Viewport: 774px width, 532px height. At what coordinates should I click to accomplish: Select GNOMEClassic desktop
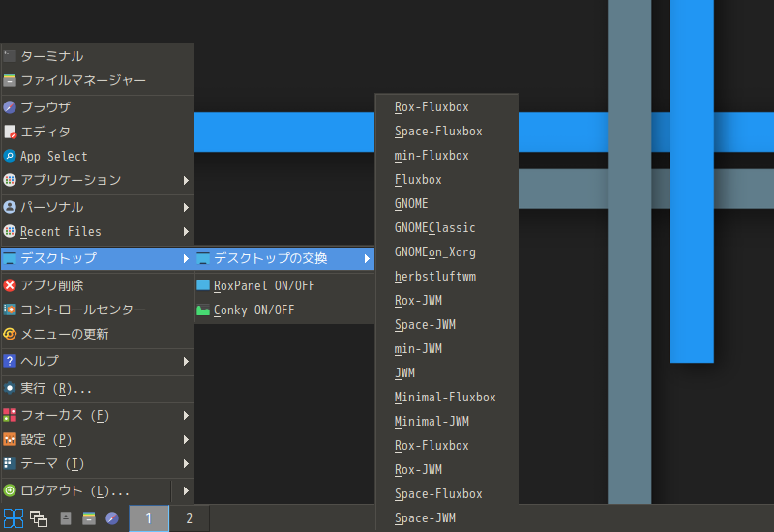(x=447, y=228)
